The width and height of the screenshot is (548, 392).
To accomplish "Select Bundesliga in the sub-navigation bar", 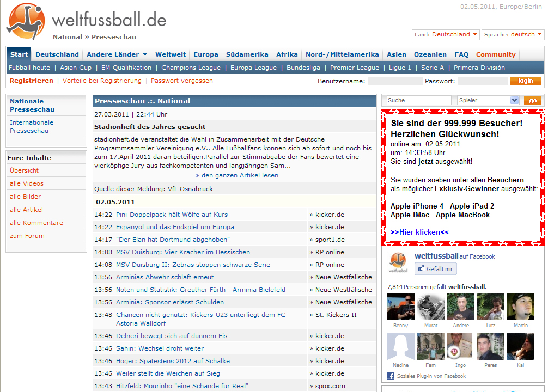I will tap(303, 68).
